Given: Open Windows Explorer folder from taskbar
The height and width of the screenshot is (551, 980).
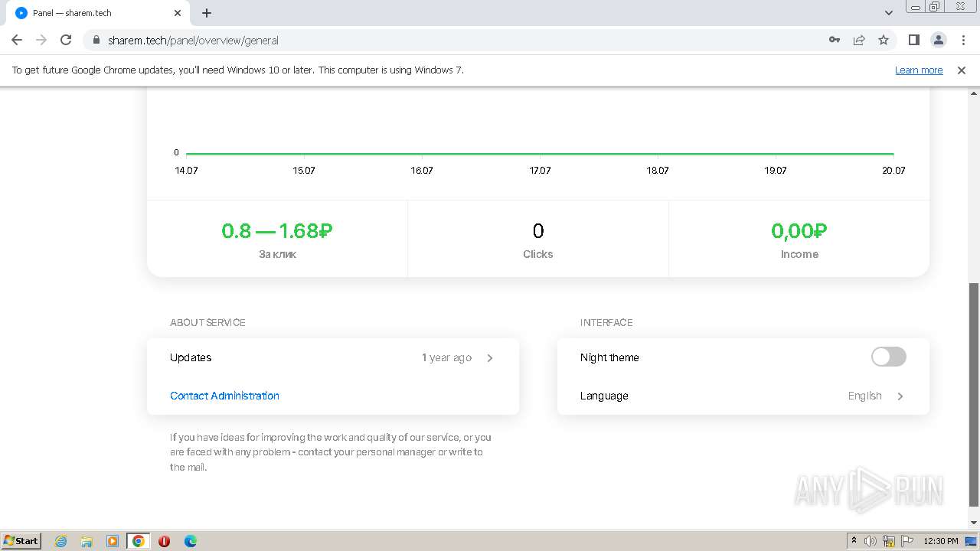Looking at the screenshot, I should [x=87, y=541].
